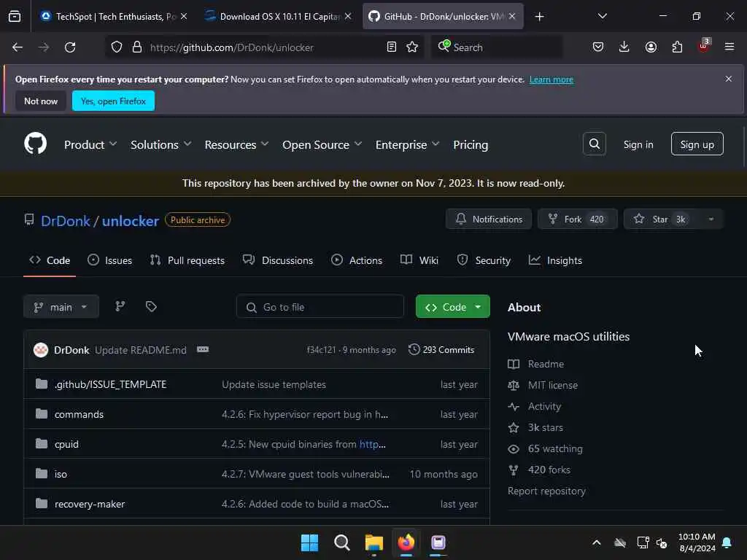Expand the green Code dropdown button
The width and height of the screenshot is (747, 560).
pos(452,307)
